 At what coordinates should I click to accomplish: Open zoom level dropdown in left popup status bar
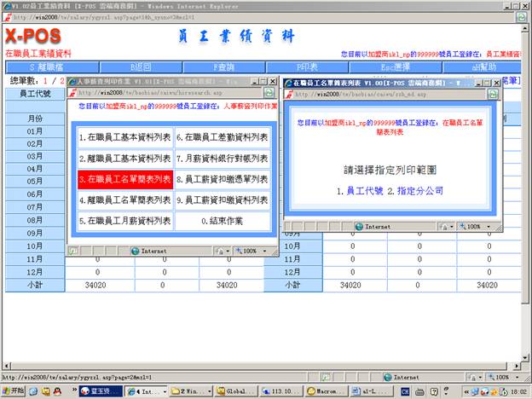pyautogui.click(x=252, y=251)
